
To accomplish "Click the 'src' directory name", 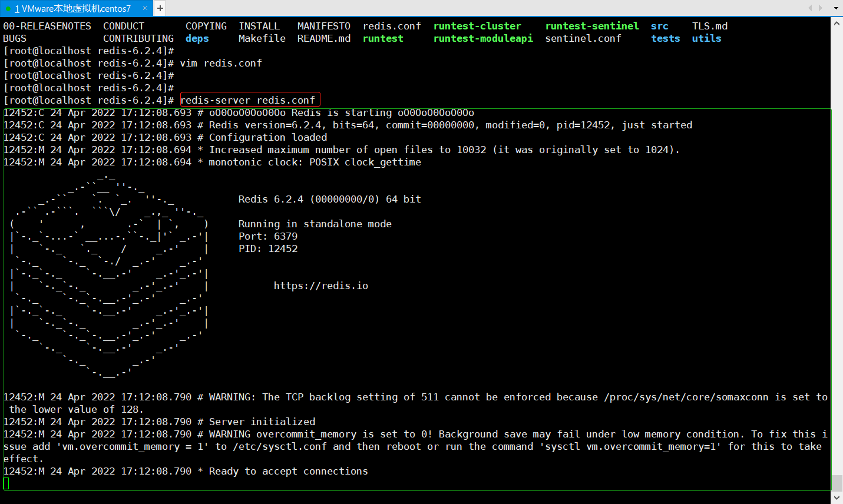I will point(660,26).
